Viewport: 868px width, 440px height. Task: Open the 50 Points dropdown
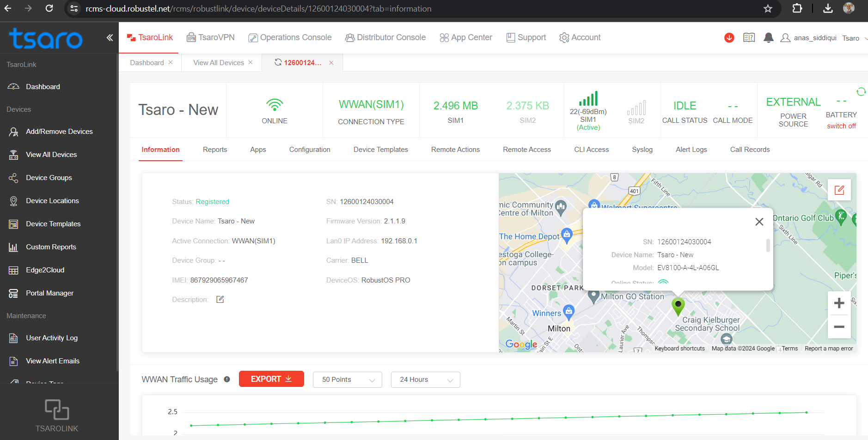click(347, 380)
